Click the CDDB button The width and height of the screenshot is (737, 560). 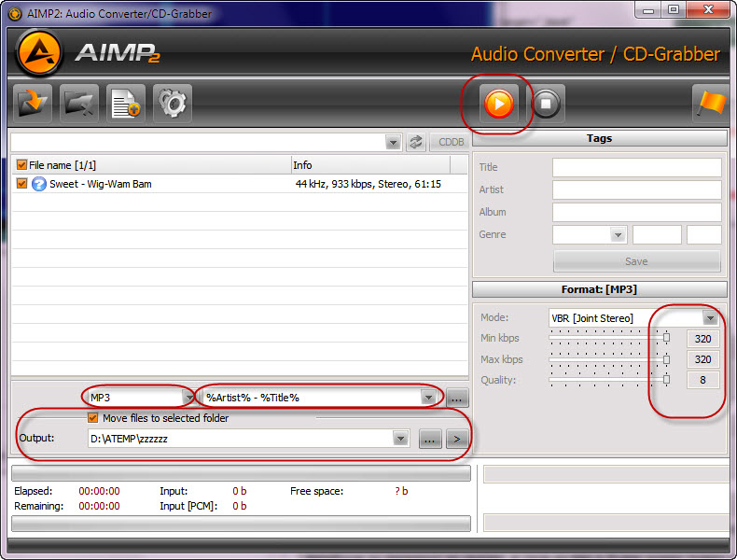[x=451, y=142]
